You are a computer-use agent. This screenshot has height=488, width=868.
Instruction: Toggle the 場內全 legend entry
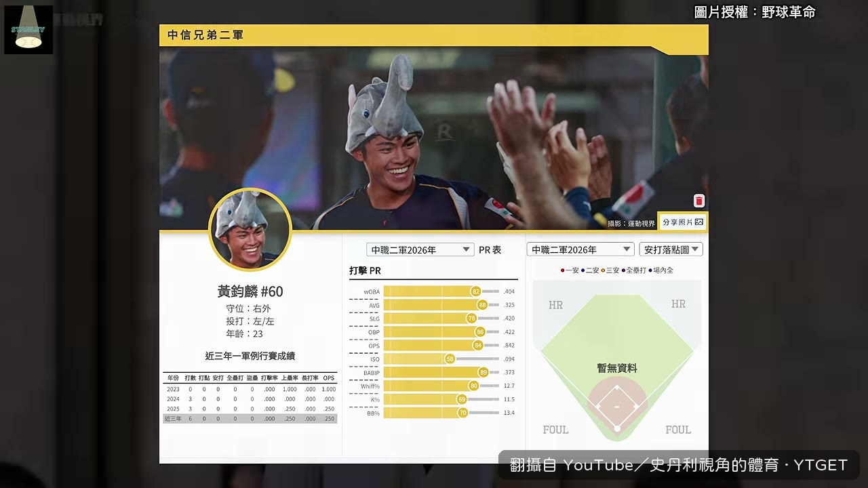point(661,270)
